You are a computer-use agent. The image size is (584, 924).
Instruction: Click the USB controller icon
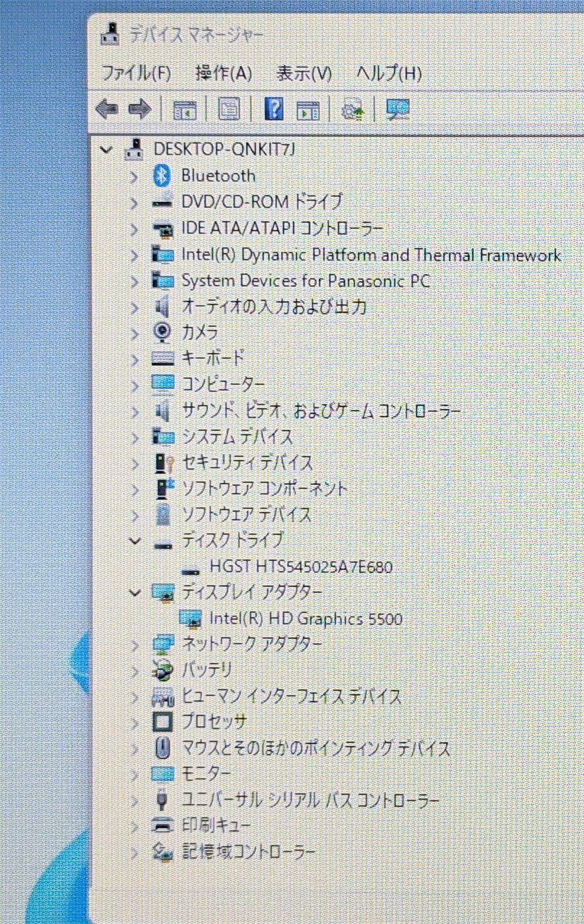[163, 800]
